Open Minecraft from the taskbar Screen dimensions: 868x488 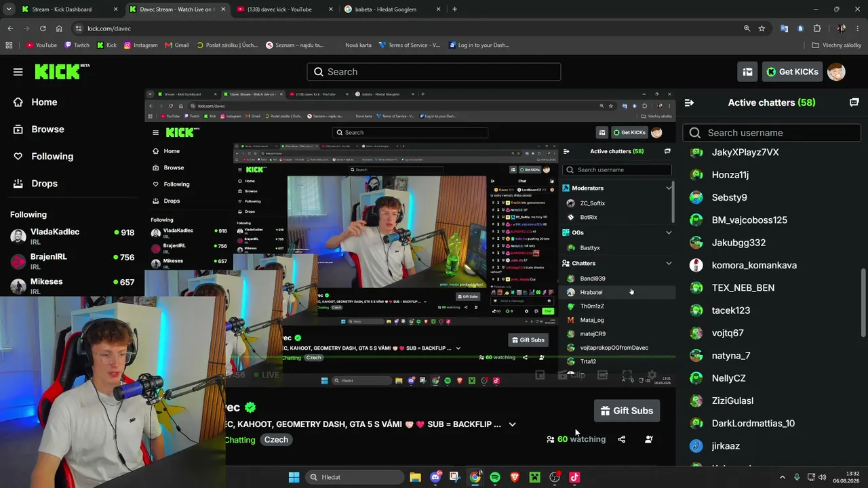pyautogui.click(x=534, y=477)
